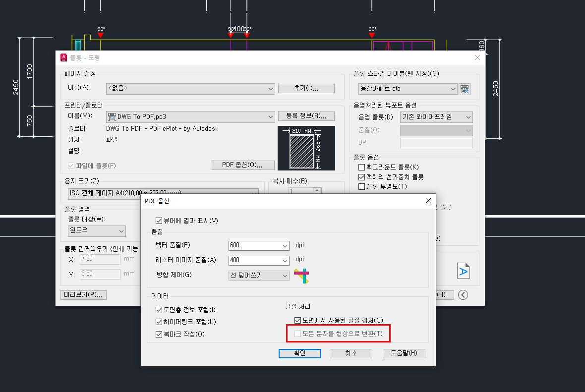Close the PDF 옵션 dialog
Image resolution: width=585 pixels, height=392 pixels.
(x=428, y=201)
